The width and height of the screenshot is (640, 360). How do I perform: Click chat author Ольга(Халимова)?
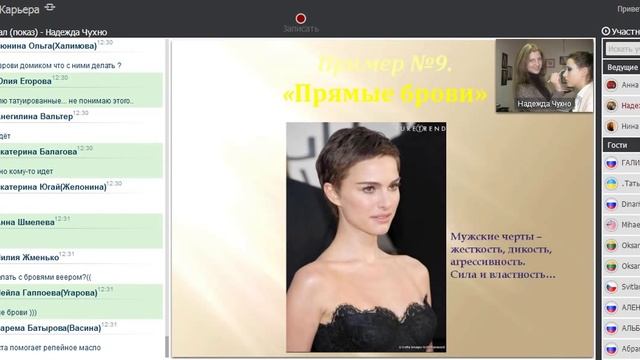48,46
